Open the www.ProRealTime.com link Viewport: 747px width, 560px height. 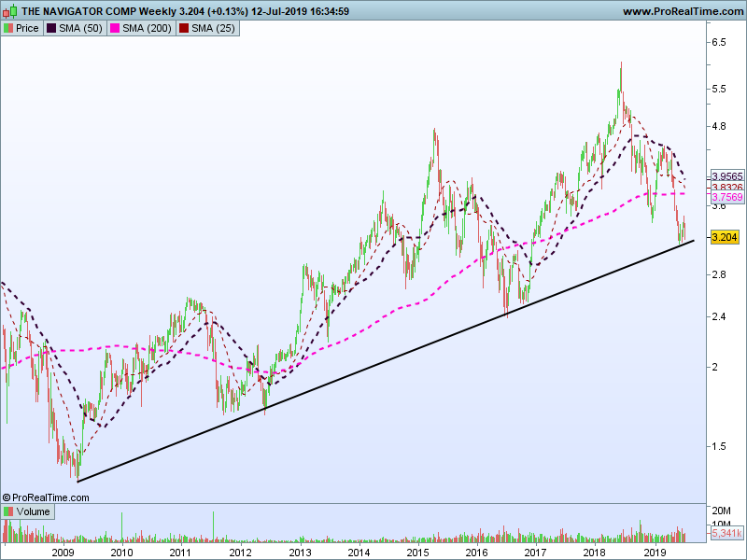point(684,11)
